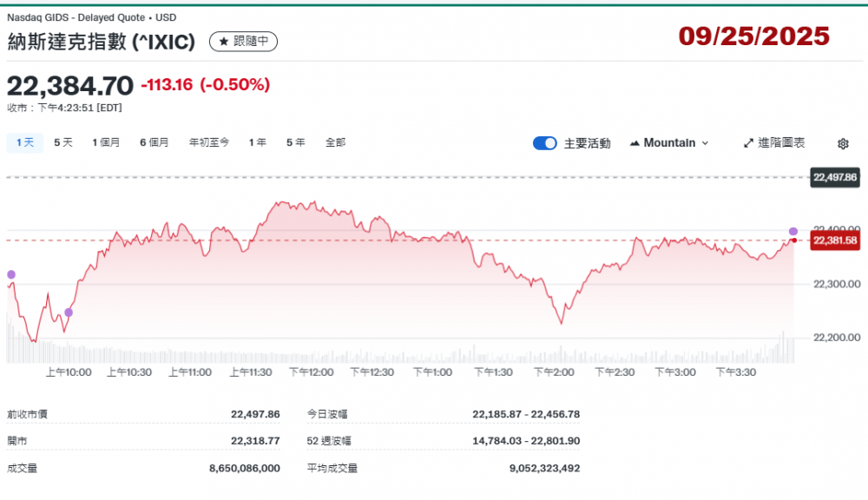Click the red closing price dot on chart

pos(794,240)
